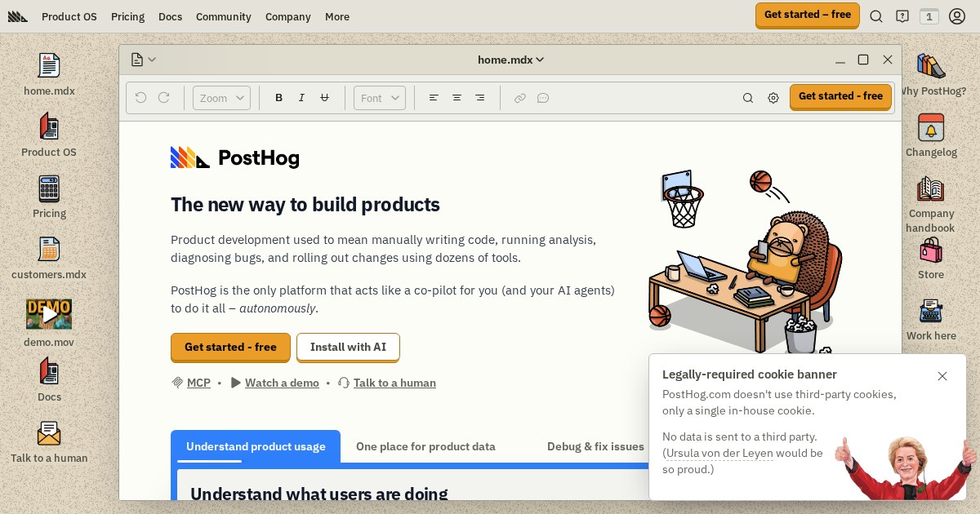Click the redo arrow in editor toolbar

coord(163,98)
